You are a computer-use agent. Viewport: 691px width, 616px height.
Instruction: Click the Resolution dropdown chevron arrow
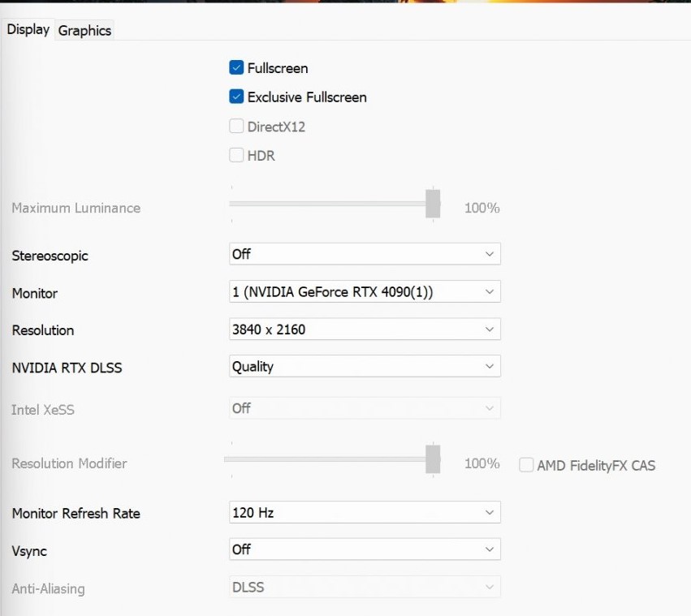489,330
